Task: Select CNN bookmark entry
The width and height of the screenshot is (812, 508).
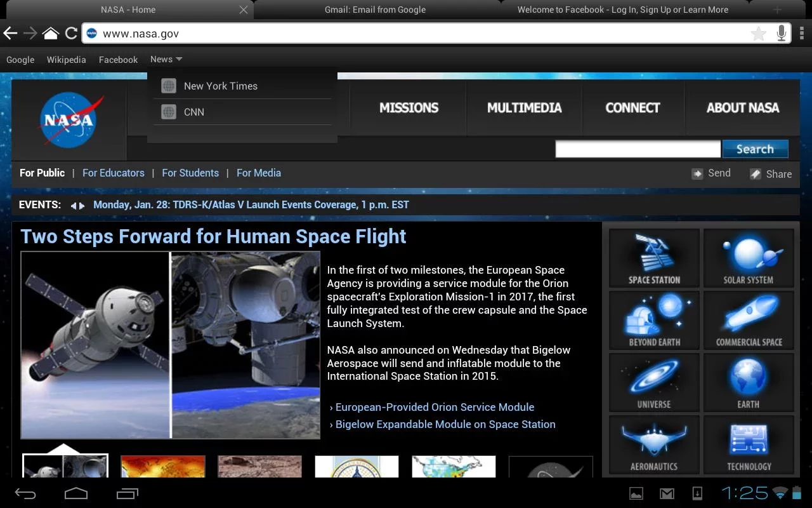Action: [242, 112]
